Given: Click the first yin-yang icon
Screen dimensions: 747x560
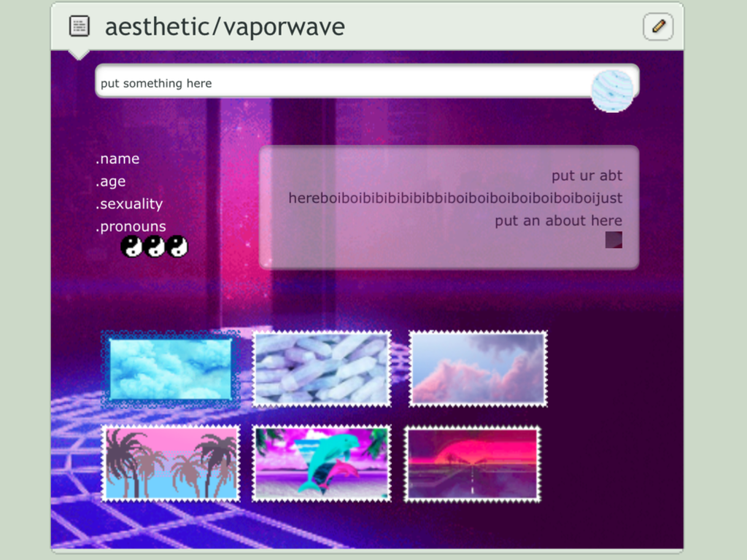Looking at the screenshot, I should click(131, 246).
